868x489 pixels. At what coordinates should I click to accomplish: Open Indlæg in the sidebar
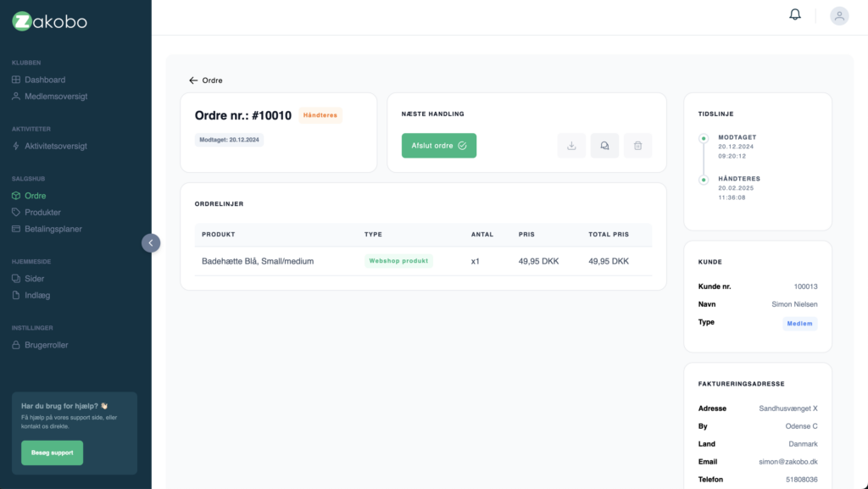click(x=37, y=295)
